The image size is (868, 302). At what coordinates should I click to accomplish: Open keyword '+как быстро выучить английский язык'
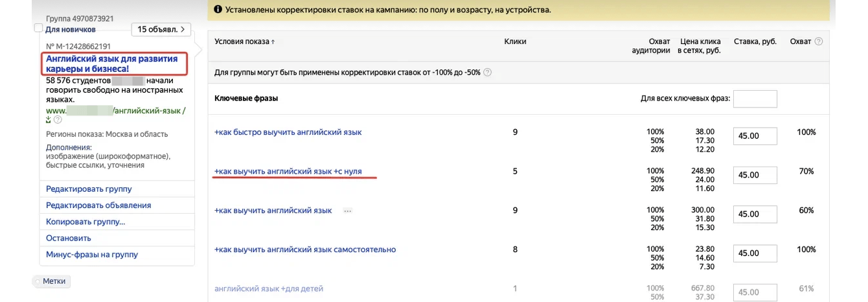[x=288, y=132]
